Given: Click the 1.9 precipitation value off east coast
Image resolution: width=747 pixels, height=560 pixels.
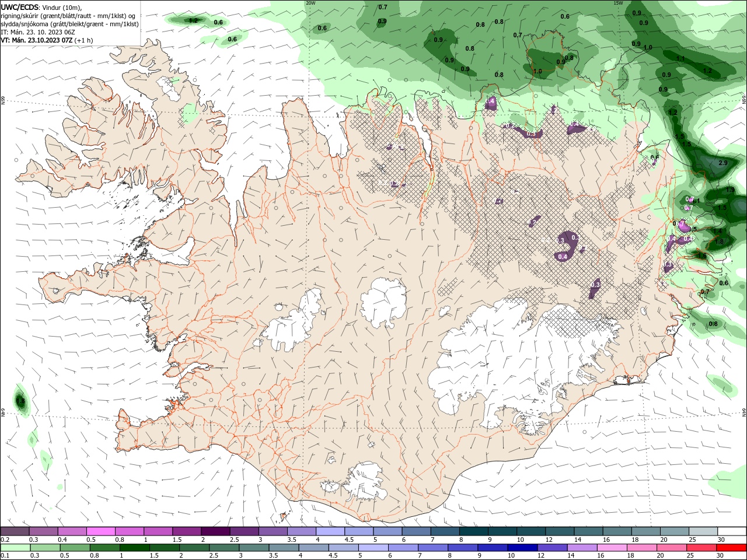Looking at the screenshot, I should coord(730,190).
